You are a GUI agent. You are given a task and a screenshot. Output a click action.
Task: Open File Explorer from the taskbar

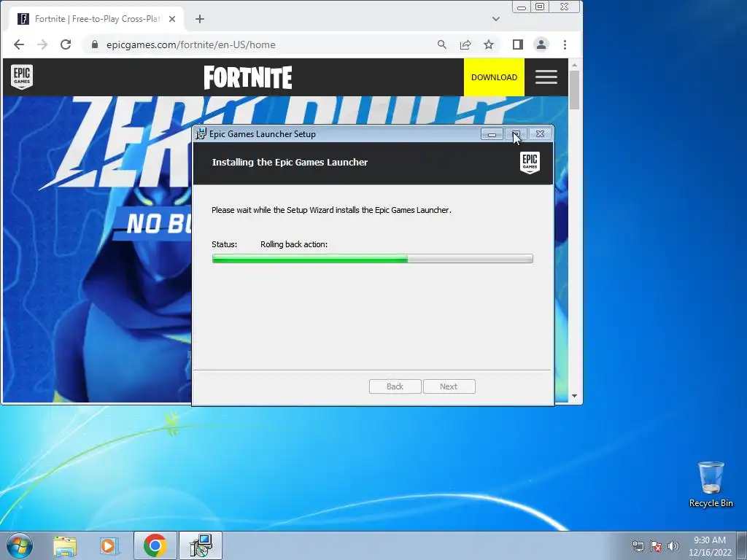[65, 545]
